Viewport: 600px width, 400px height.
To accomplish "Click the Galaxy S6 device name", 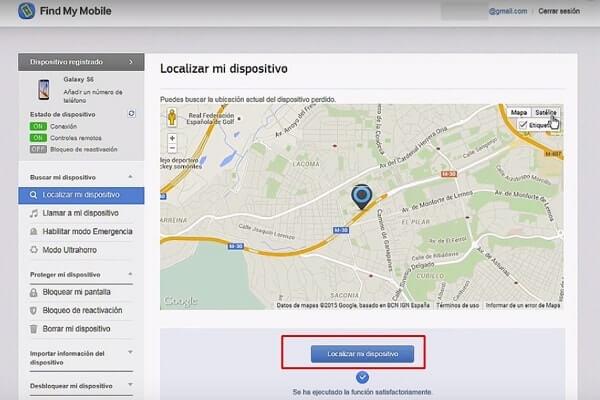I will click(x=78, y=79).
